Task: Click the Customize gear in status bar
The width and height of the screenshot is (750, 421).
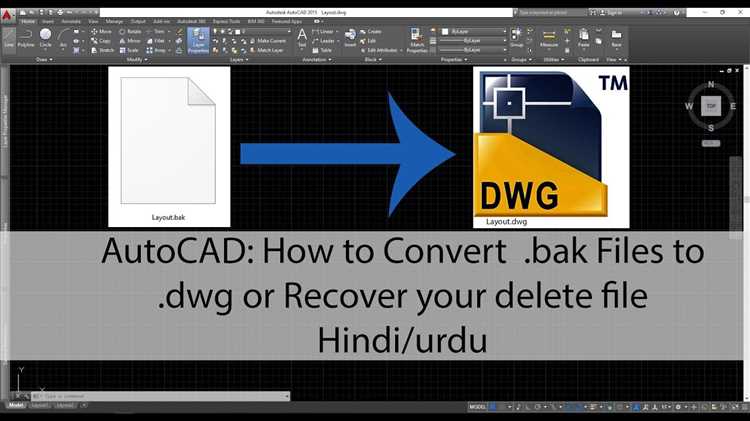Action: coord(678,407)
